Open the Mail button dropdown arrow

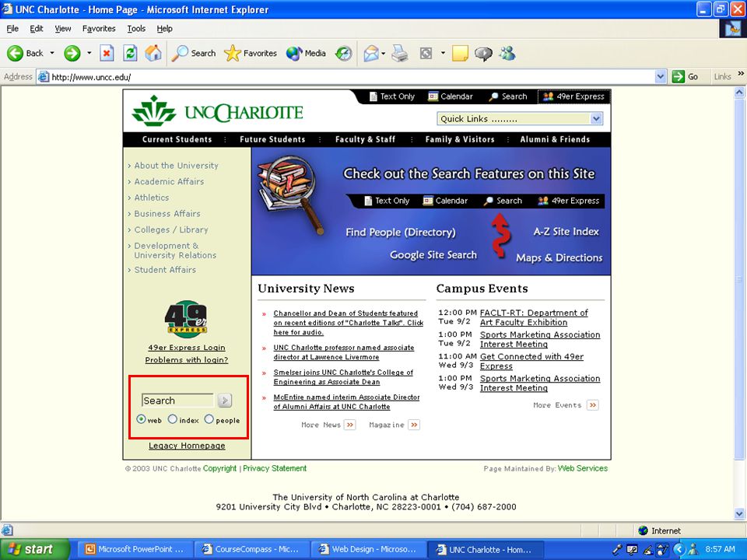[x=383, y=53]
